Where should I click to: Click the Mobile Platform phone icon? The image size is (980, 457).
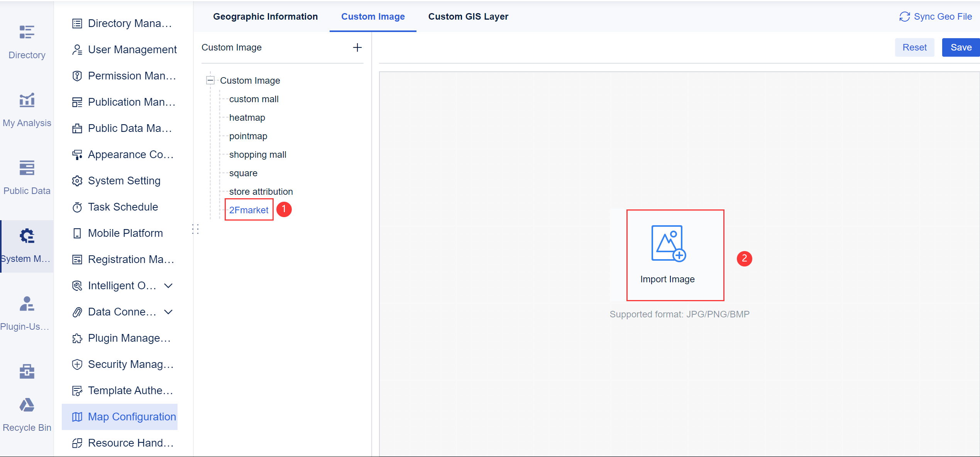77,233
